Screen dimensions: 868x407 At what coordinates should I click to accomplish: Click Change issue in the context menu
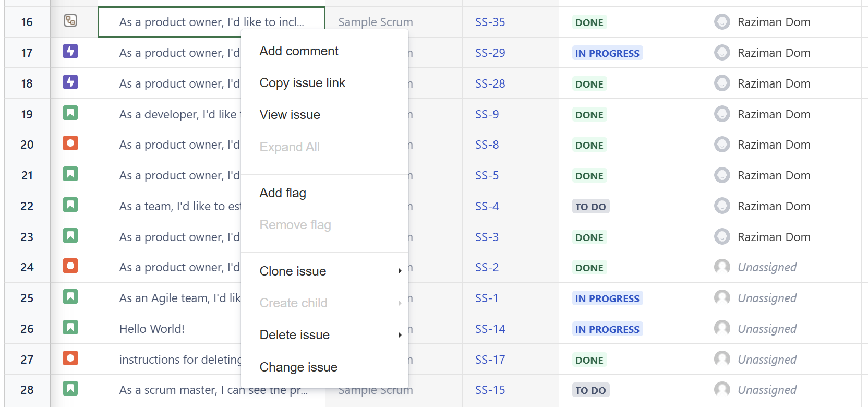[298, 367]
